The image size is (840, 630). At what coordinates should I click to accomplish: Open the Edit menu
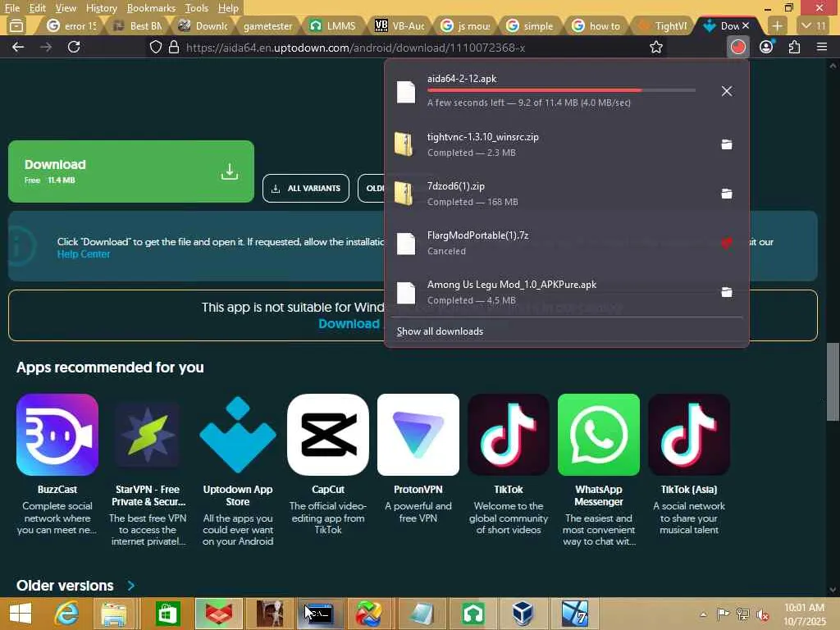[x=37, y=8]
